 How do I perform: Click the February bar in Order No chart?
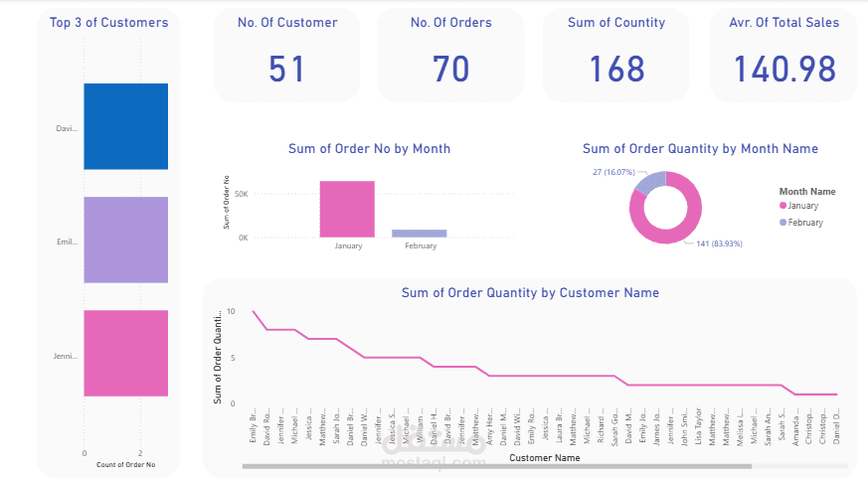pyautogui.click(x=419, y=234)
